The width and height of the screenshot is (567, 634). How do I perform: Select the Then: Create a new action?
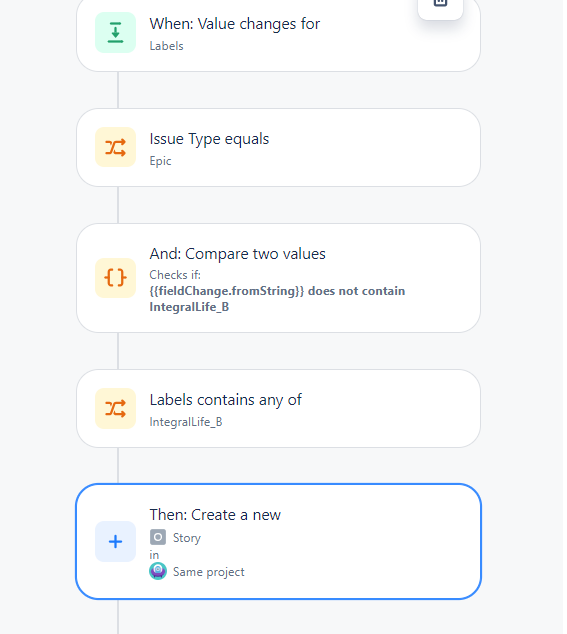click(278, 541)
